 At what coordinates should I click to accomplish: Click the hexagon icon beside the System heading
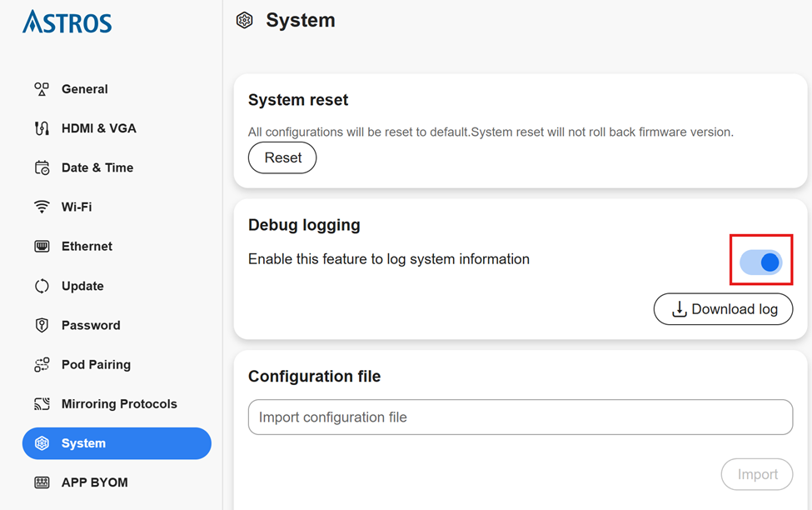click(x=244, y=21)
